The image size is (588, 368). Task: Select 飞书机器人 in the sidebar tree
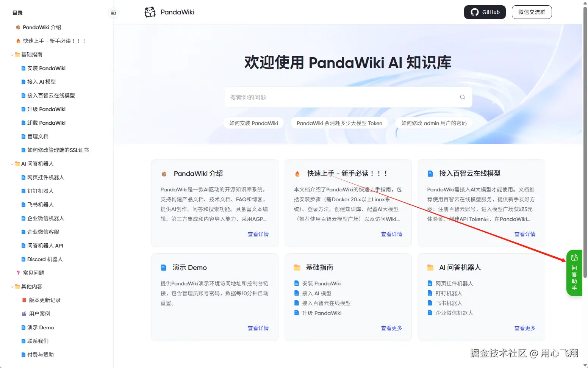pos(40,205)
